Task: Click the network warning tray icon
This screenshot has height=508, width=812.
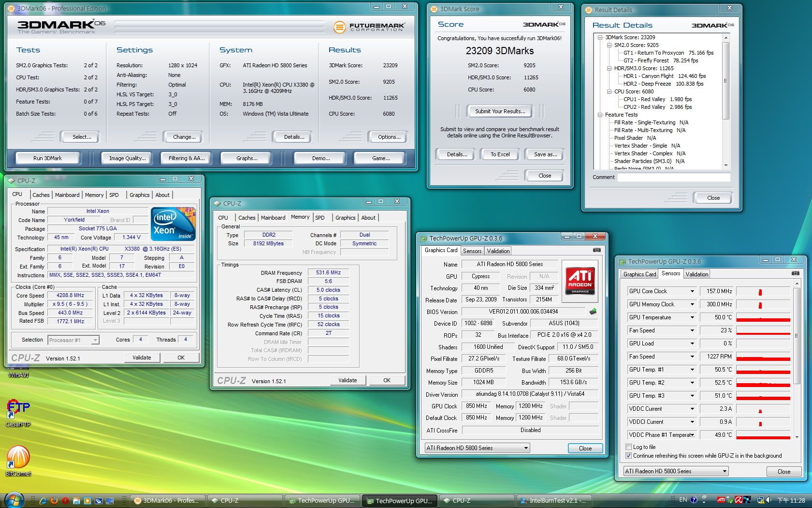Action: pos(760,500)
